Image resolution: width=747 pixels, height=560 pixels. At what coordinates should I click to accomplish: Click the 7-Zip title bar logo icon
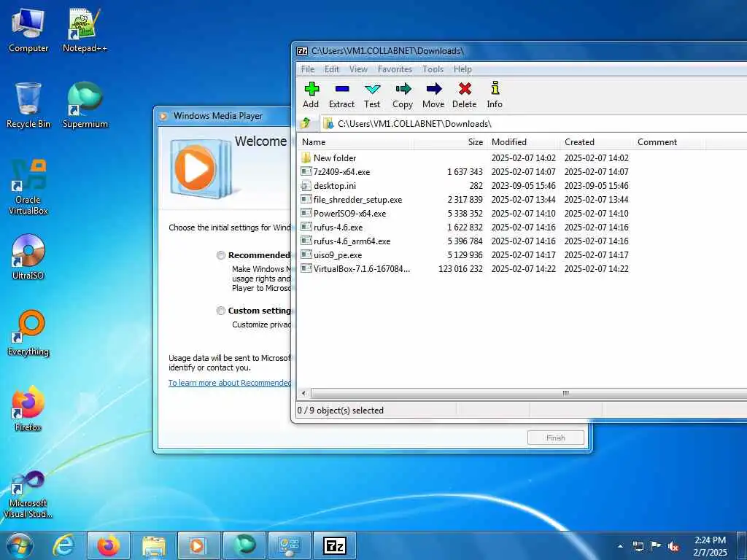coord(302,51)
